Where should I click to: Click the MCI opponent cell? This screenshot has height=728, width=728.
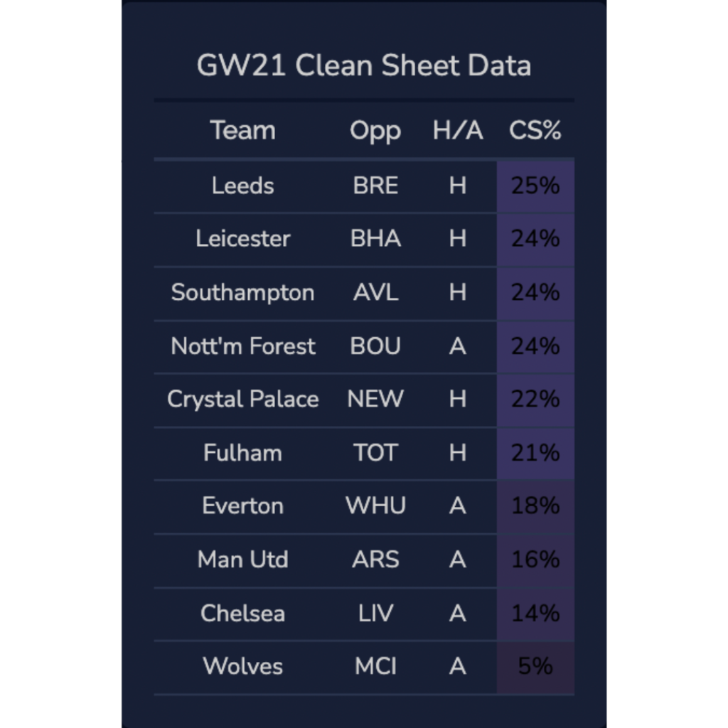pos(375,666)
